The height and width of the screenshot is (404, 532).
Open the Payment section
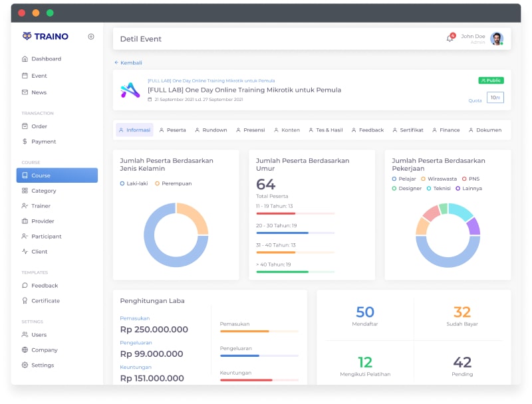[x=43, y=142]
